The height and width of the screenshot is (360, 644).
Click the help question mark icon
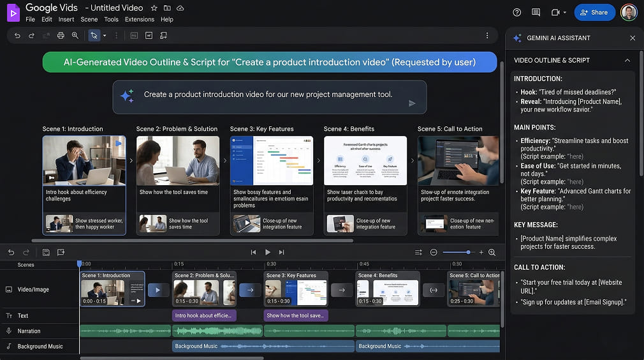pos(517,12)
